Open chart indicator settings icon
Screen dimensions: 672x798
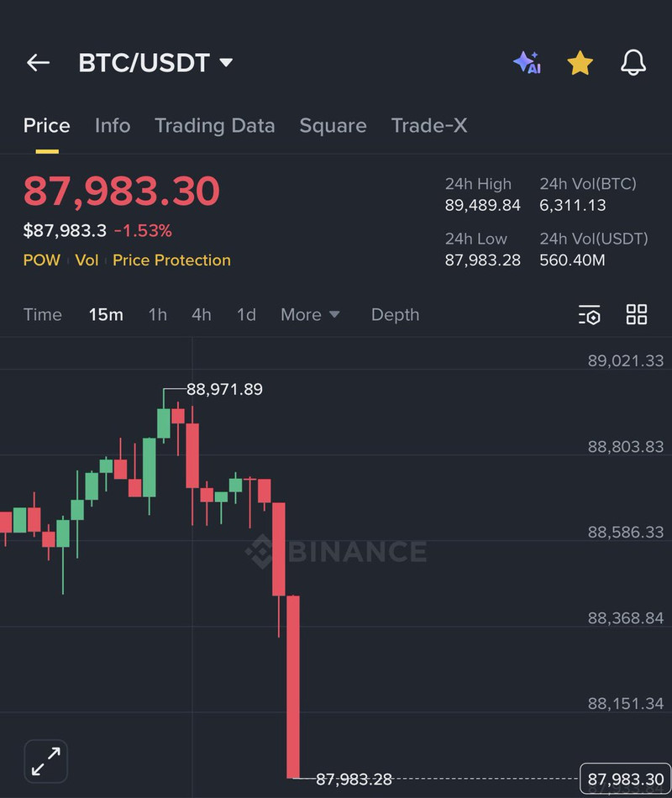coord(590,315)
